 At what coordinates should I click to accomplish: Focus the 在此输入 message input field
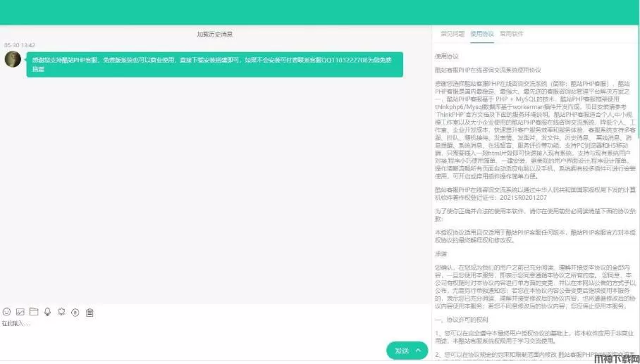pyautogui.click(x=215, y=330)
